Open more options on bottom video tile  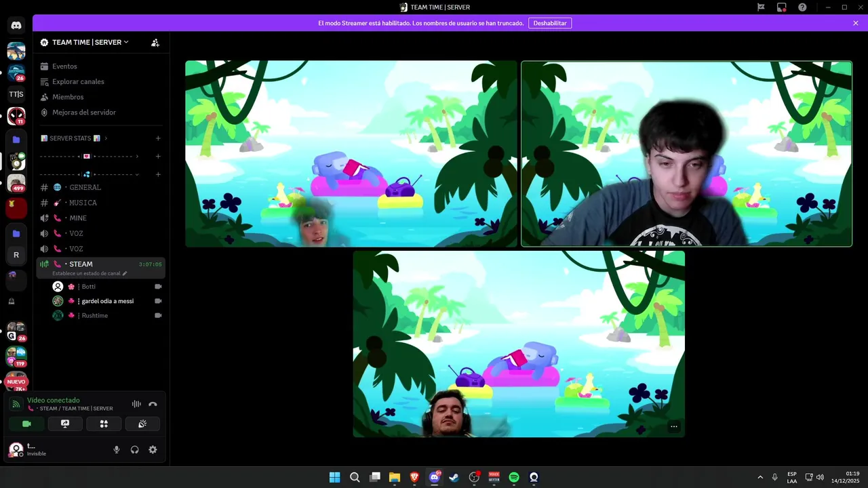[x=673, y=426]
